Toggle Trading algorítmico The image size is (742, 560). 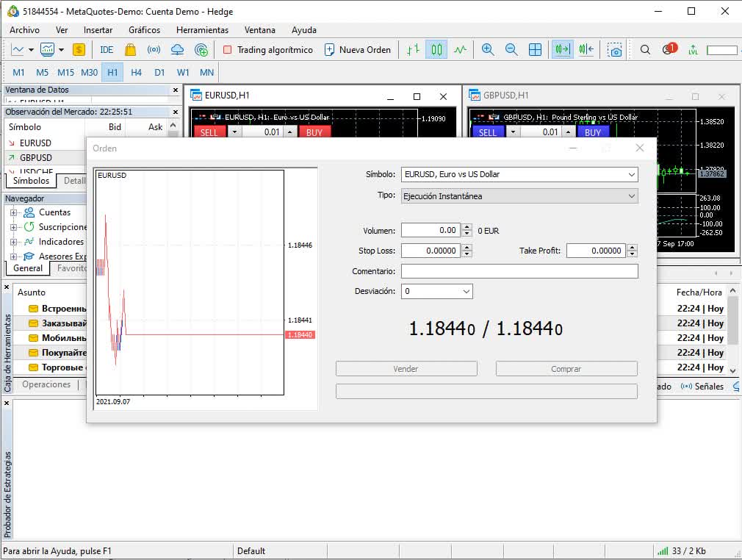pos(268,50)
